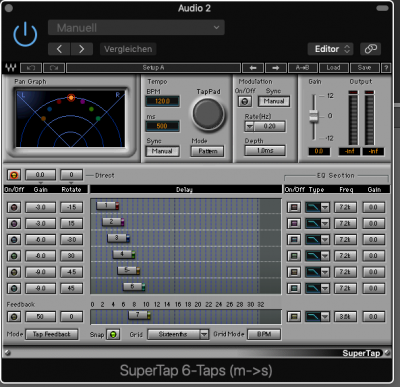This screenshot has height=387, width=400.
Task: Click the BPM 120.0 value field
Action: pyautogui.click(x=162, y=101)
